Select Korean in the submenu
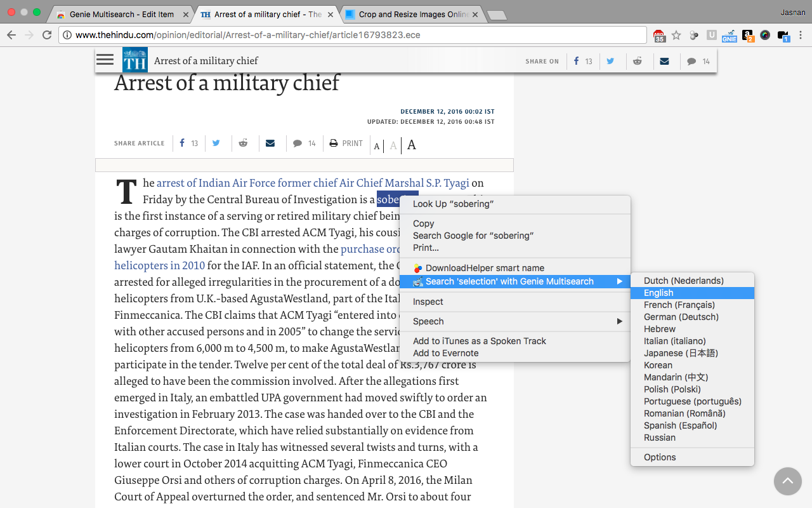The height and width of the screenshot is (508, 812). pyautogui.click(x=692, y=365)
